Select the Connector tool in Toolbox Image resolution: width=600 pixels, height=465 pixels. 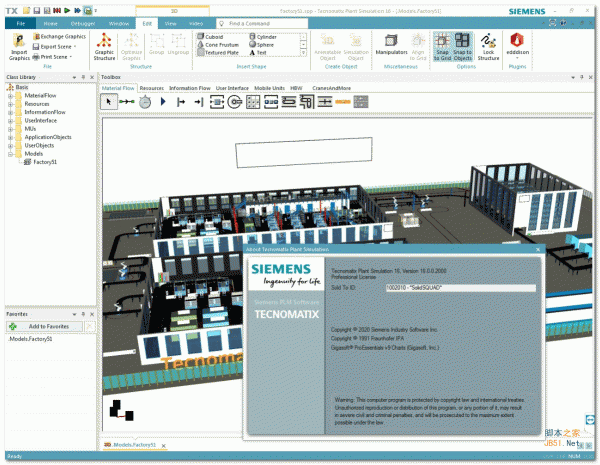coord(127,101)
